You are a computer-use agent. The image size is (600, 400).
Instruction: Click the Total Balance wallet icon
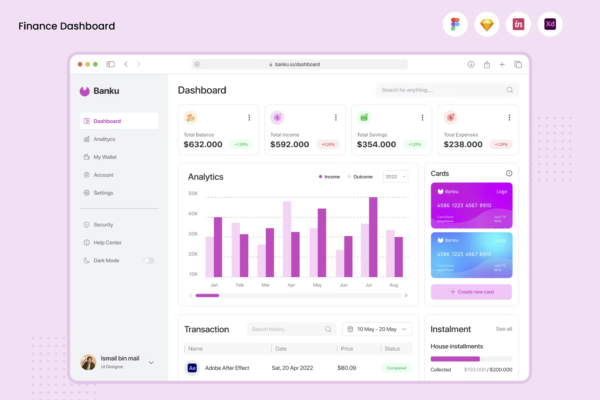190,118
